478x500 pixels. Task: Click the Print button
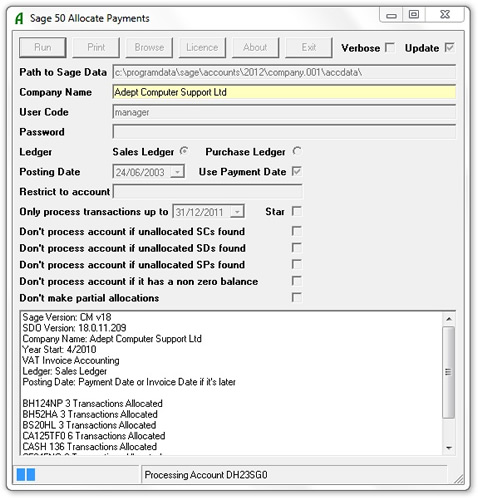pos(96,47)
